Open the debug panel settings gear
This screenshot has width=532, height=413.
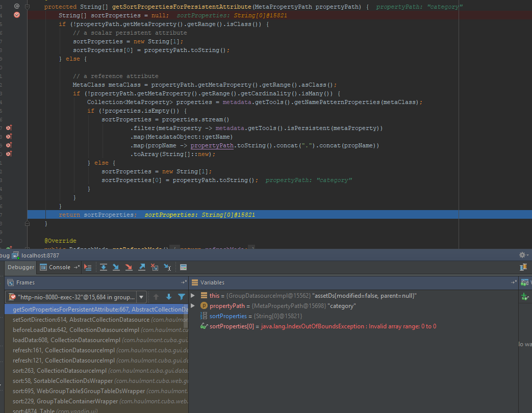(x=522, y=255)
